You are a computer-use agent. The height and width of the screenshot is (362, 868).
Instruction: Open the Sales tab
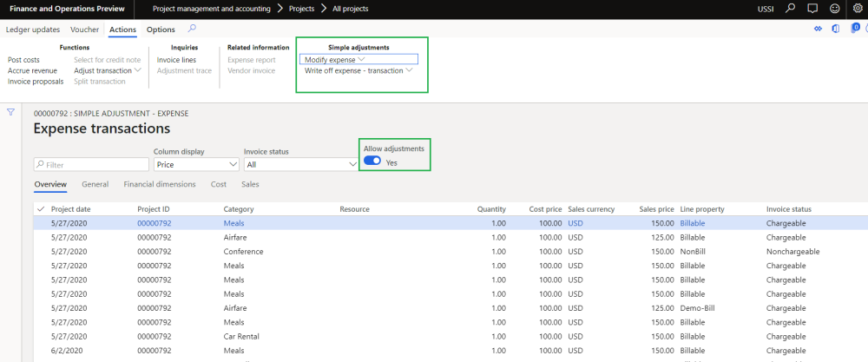pos(250,184)
